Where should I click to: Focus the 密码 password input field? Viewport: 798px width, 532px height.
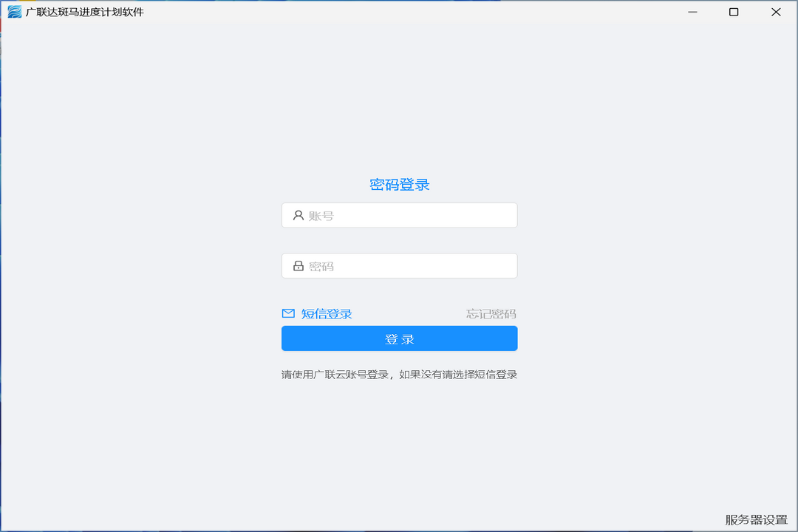pos(399,265)
